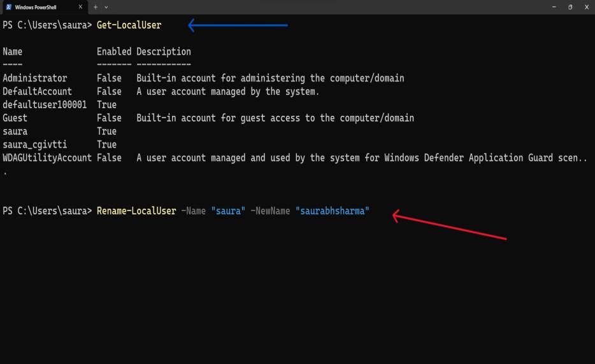595x364 pixels.
Task: Minimize the terminal window
Action: (x=554, y=7)
